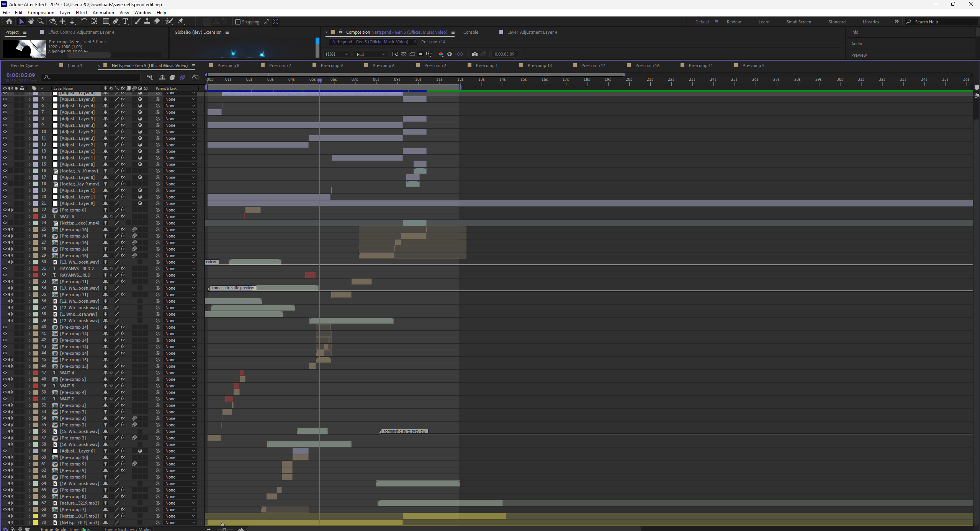The height and width of the screenshot is (531, 980).
Task: Hide the RAYANVS...RLD 2 text layer
Action: point(5,269)
